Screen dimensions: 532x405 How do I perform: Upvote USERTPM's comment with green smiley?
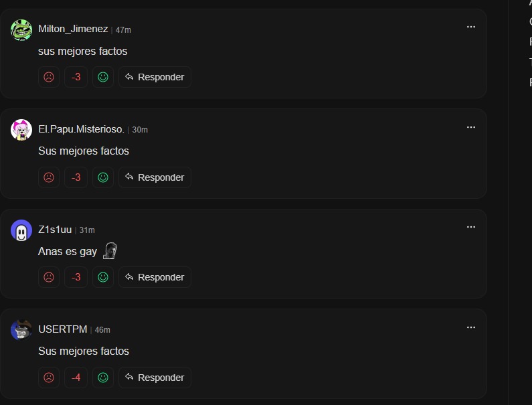point(103,378)
